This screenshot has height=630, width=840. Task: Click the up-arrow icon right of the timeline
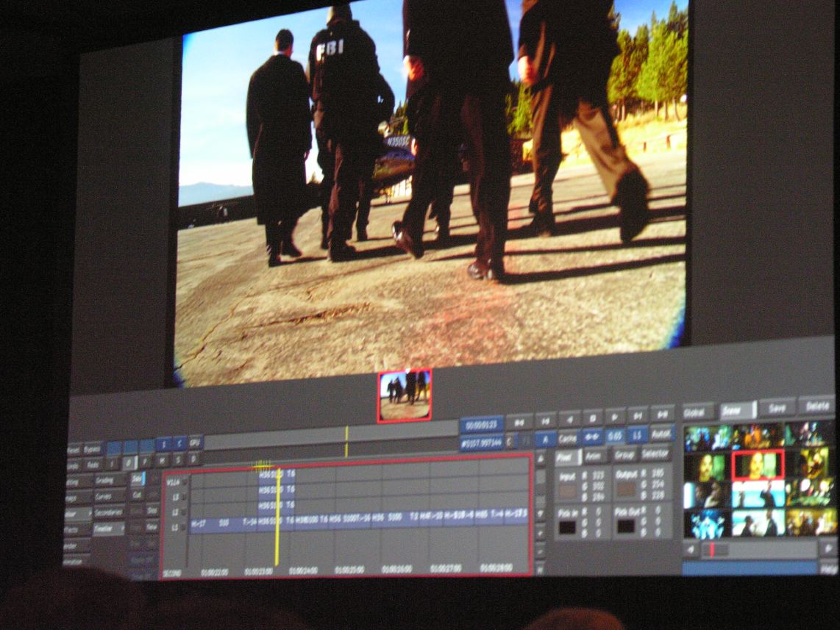[x=541, y=459]
